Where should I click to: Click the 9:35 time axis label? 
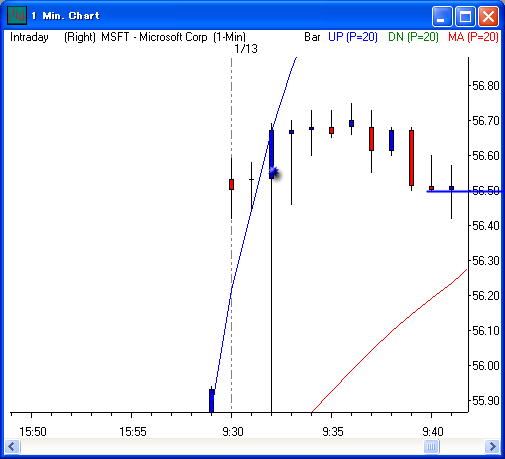pyautogui.click(x=332, y=432)
